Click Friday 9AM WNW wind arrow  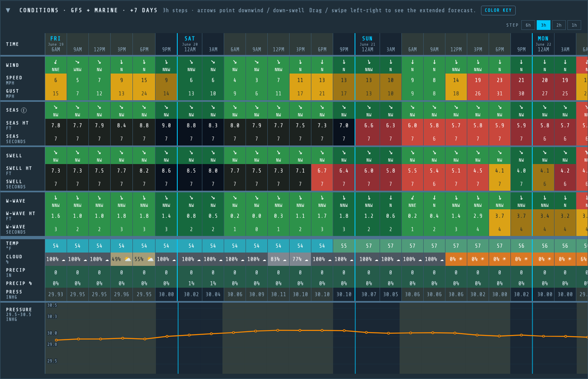pyautogui.click(x=78, y=62)
